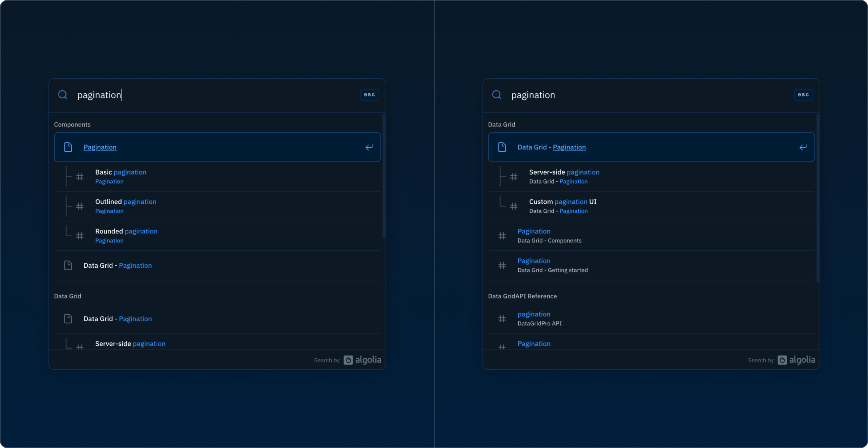Click the Algolia logo in left modal footer
The height and width of the screenshot is (448, 868).
pos(362,359)
